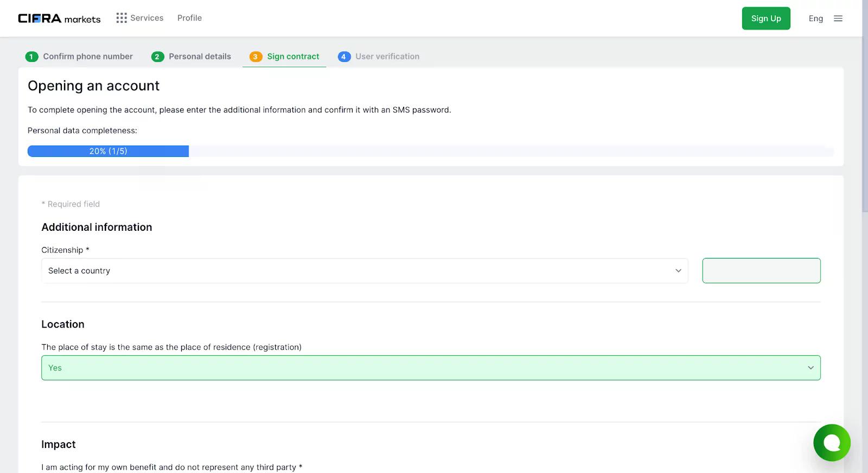Click the empty field beside Citizenship

(x=761, y=270)
